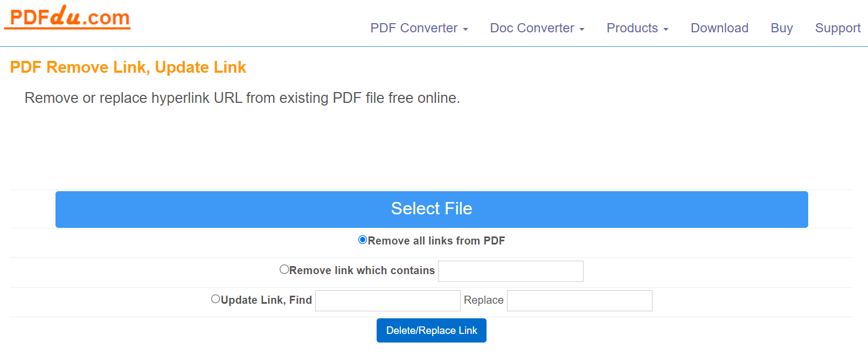Click the Select File button
This screenshot has height=356, width=868.
tap(431, 209)
